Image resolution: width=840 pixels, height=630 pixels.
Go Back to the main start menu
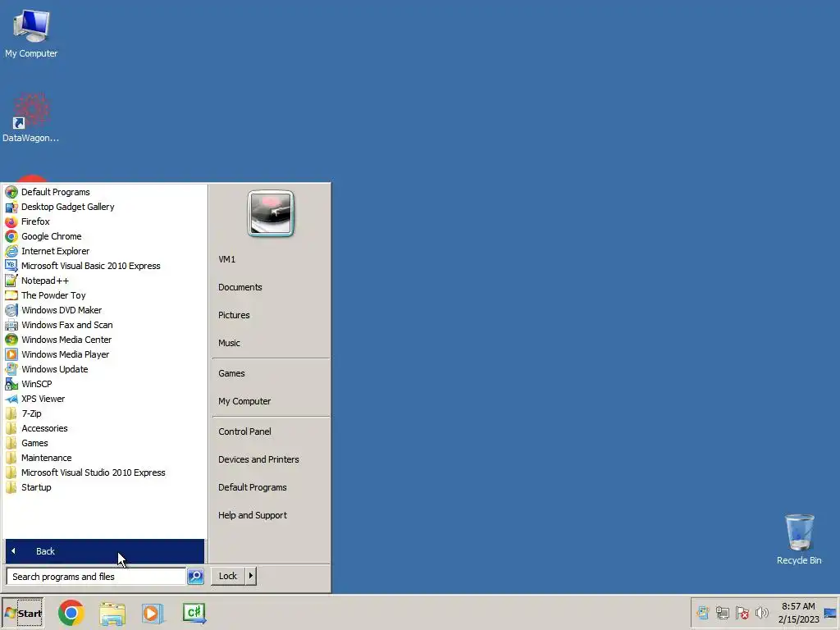click(x=104, y=551)
